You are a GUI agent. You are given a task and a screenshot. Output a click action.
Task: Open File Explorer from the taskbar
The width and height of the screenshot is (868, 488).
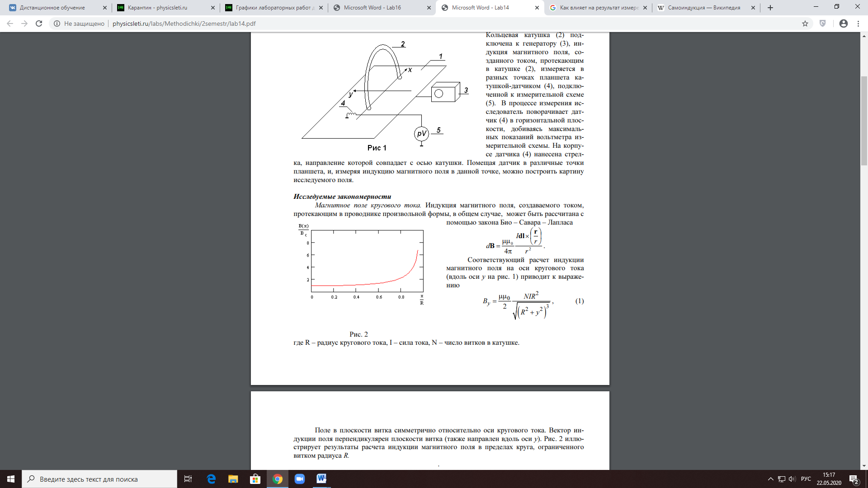pos(233,479)
